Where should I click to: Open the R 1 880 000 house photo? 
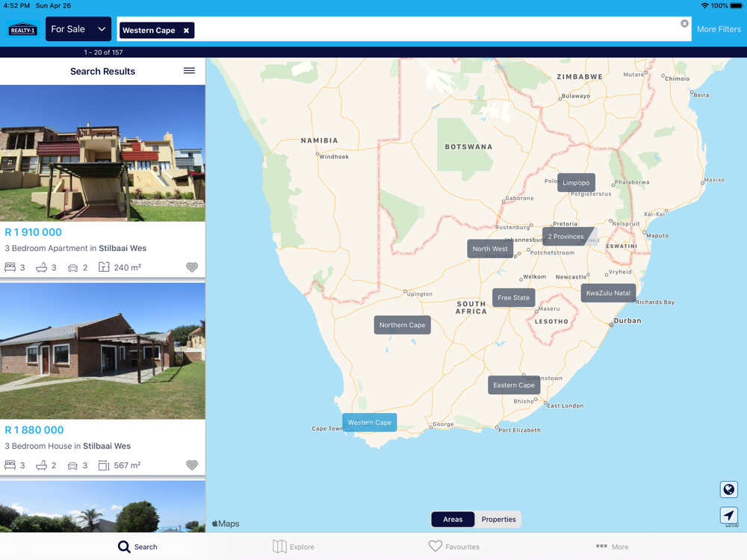click(x=102, y=352)
